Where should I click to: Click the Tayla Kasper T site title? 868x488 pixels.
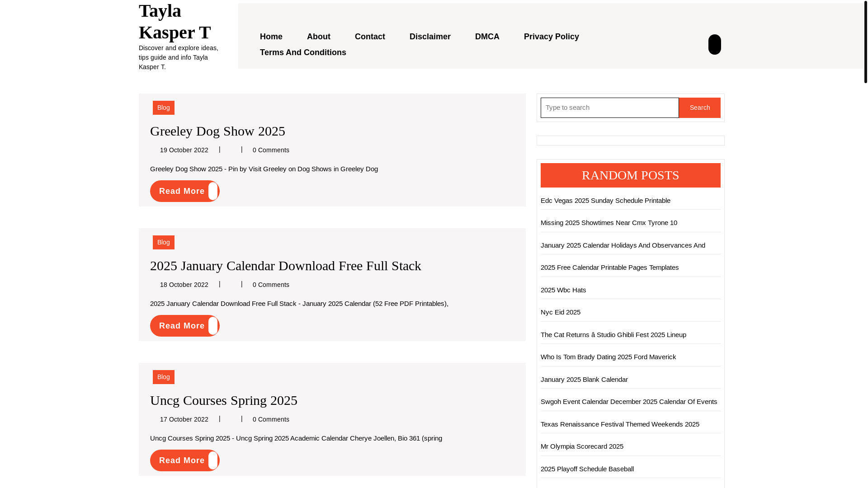(x=175, y=21)
